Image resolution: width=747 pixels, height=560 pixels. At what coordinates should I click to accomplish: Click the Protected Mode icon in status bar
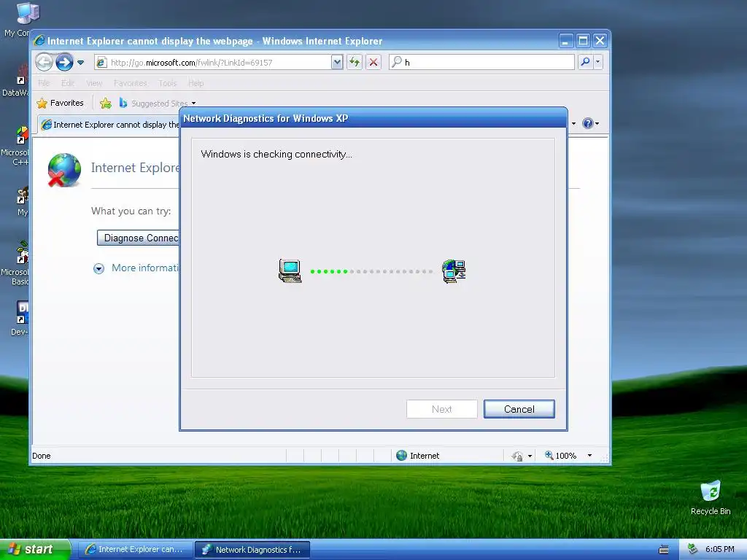point(517,456)
